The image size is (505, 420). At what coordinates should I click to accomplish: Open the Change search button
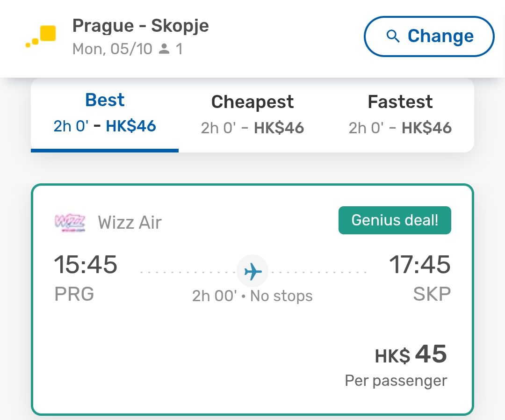429,36
